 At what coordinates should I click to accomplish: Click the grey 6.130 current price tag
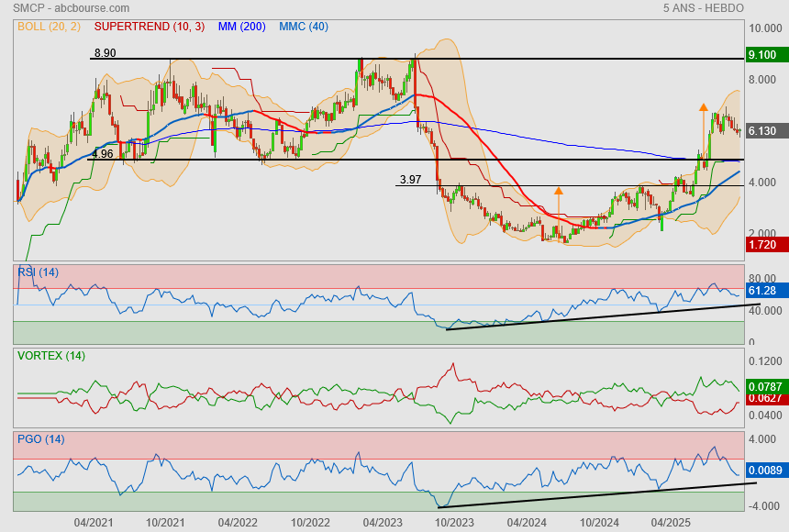point(762,131)
